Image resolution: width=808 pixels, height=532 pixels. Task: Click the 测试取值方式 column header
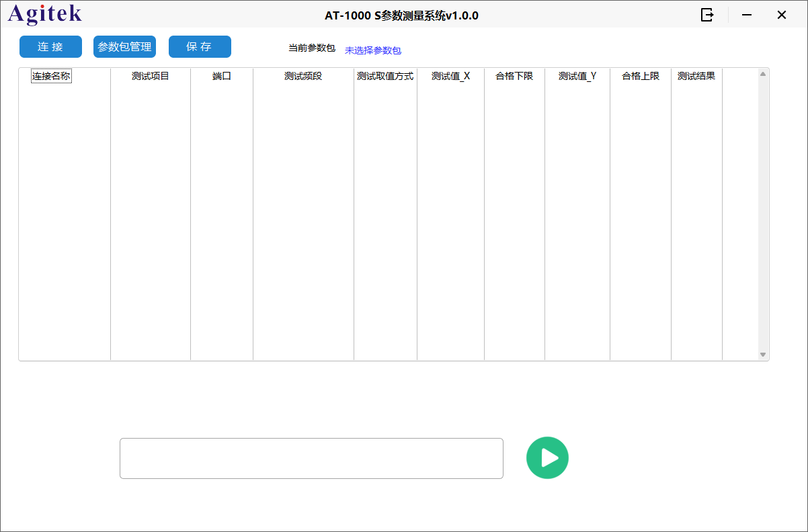[385, 76]
